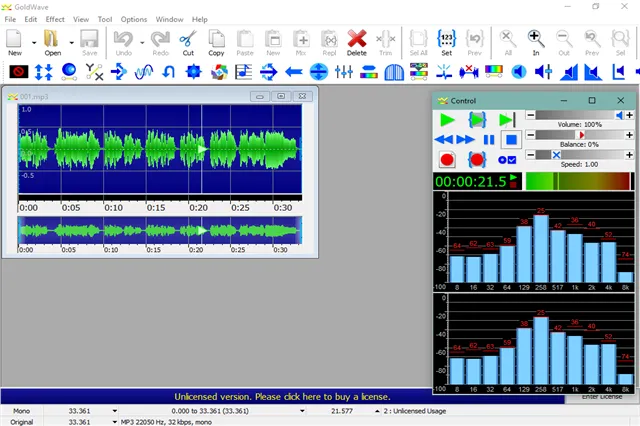Click the Delete red X icon
This screenshot has height=426, width=640.
[357, 41]
